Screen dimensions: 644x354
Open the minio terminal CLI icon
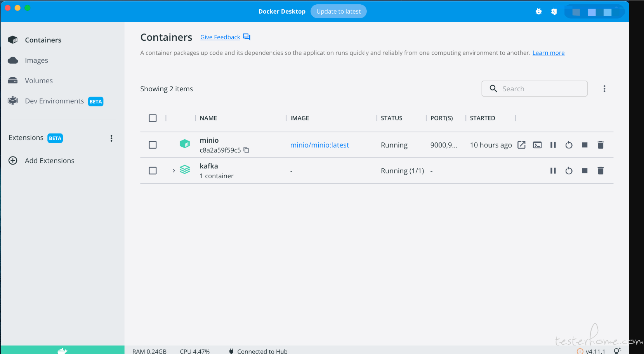pyautogui.click(x=537, y=145)
